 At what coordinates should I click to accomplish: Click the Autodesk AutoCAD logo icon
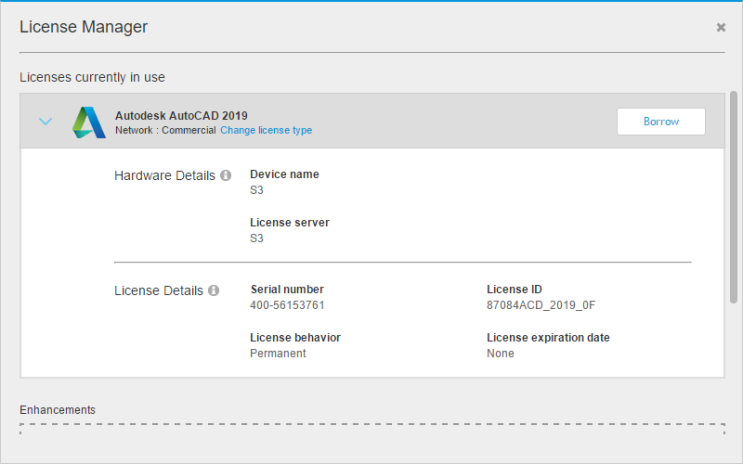89,122
